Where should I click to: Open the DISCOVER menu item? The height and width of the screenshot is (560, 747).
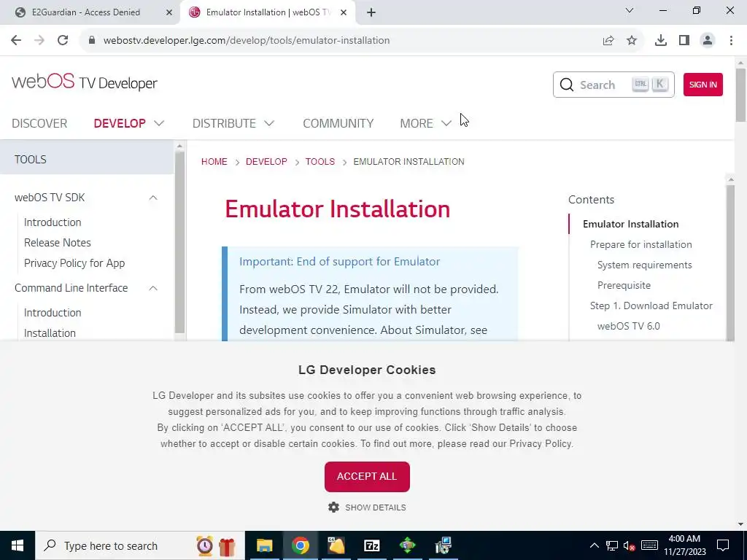39,123
